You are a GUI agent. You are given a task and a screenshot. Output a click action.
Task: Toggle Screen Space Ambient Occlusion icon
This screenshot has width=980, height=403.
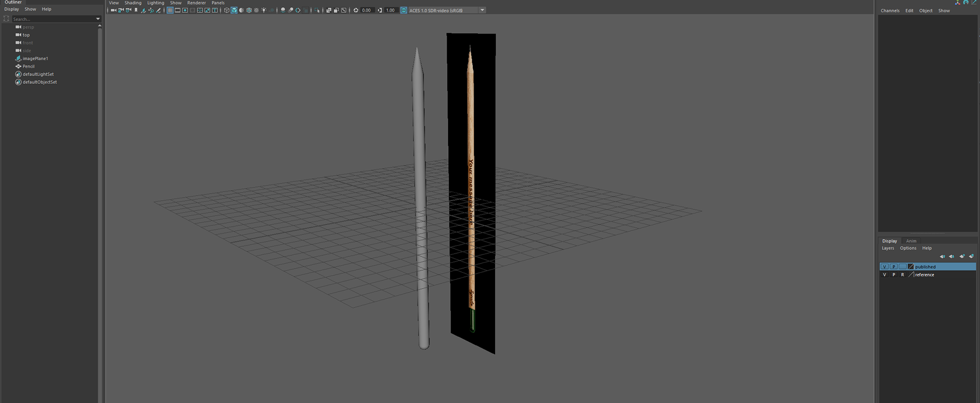283,10
